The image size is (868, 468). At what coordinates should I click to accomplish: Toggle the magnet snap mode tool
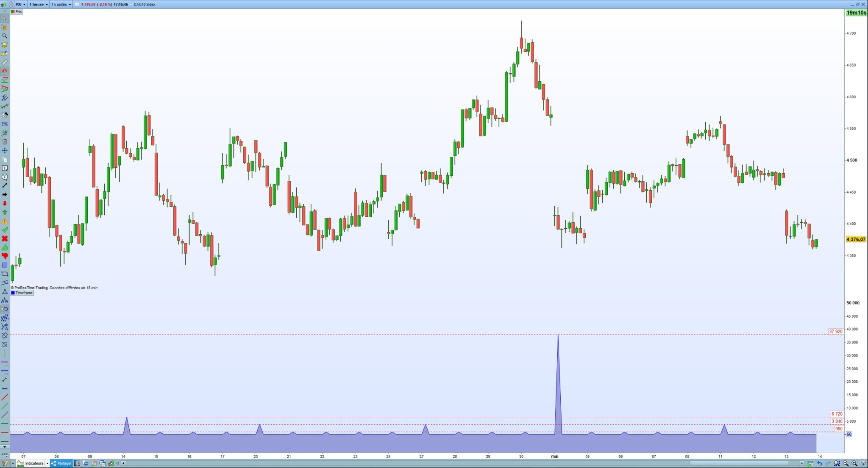(x=5, y=71)
